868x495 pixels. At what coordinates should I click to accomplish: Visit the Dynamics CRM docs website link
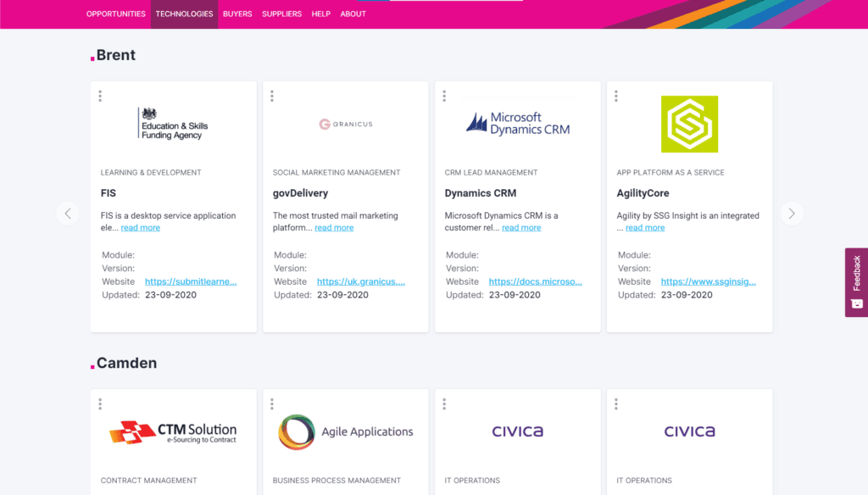tap(535, 281)
